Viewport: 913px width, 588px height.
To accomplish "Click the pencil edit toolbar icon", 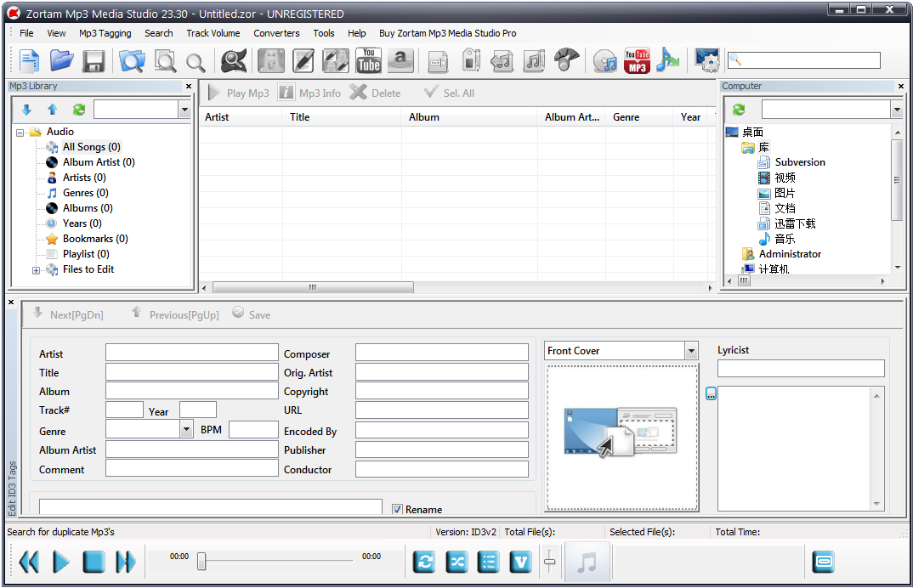I will [303, 60].
